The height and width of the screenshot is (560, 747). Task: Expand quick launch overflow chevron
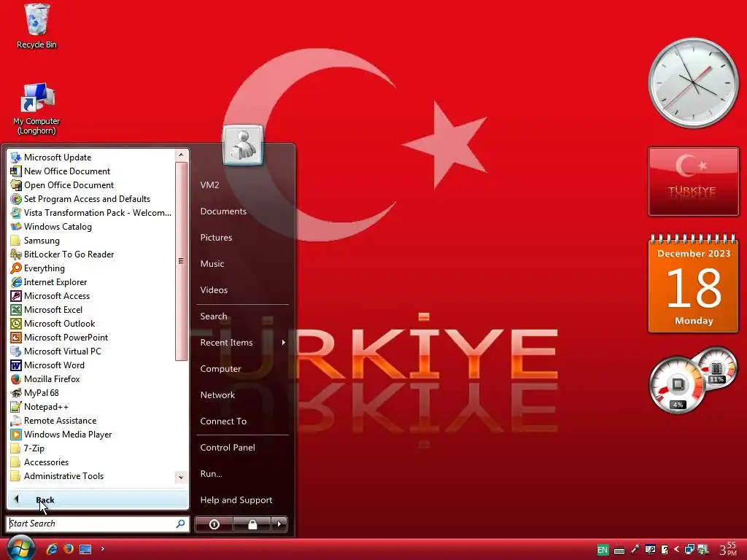click(x=102, y=548)
